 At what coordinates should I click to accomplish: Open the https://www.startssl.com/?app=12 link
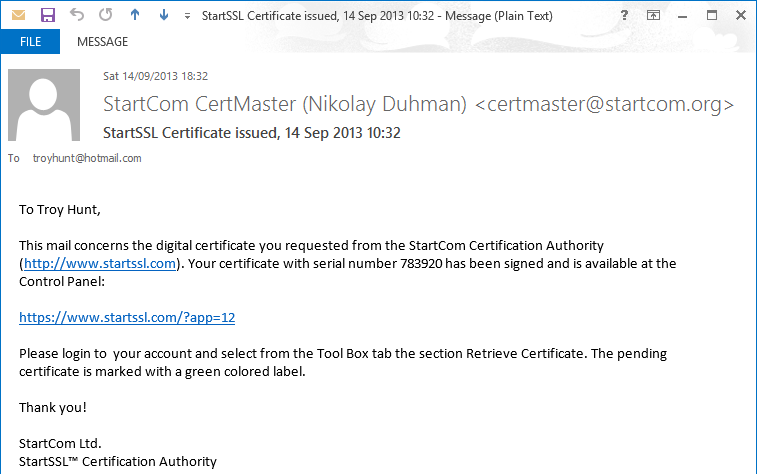pyautogui.click(x=127, y=318)
